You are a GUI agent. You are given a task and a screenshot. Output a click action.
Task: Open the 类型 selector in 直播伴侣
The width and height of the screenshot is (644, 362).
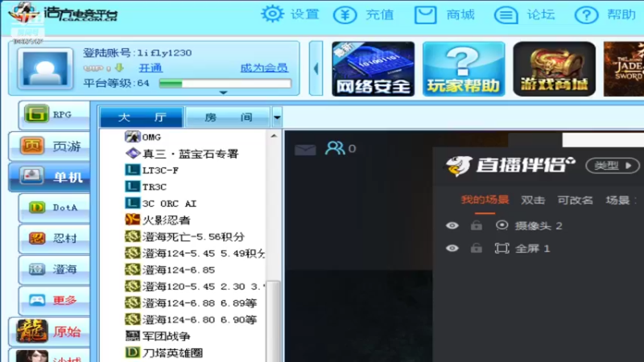pyautogui.click(x=613, y=166)
